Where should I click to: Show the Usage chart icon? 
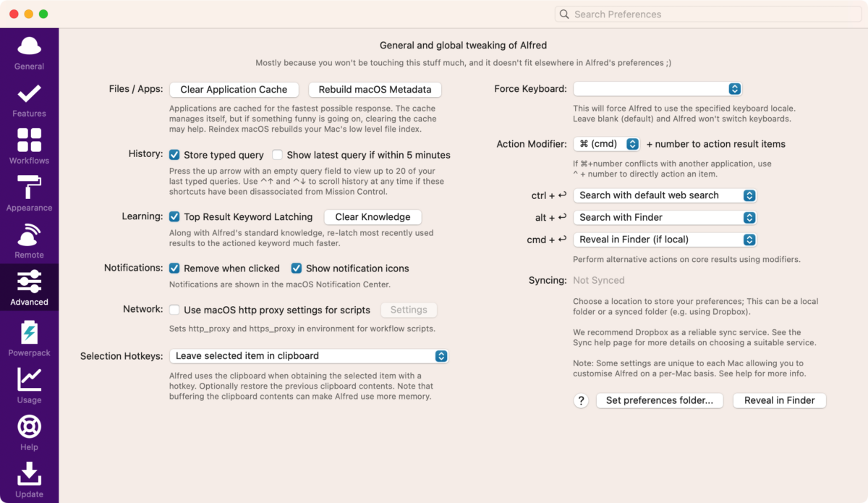[29, 379]
